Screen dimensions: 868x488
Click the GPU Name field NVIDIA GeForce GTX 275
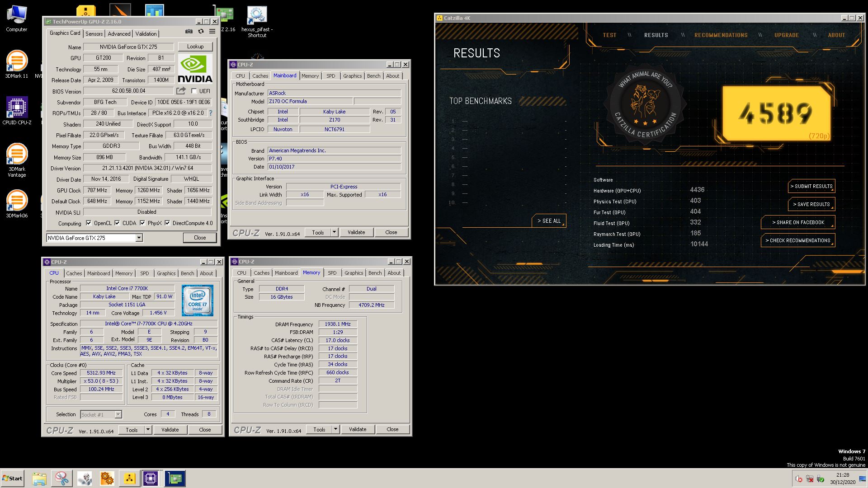tap(128, 47)
